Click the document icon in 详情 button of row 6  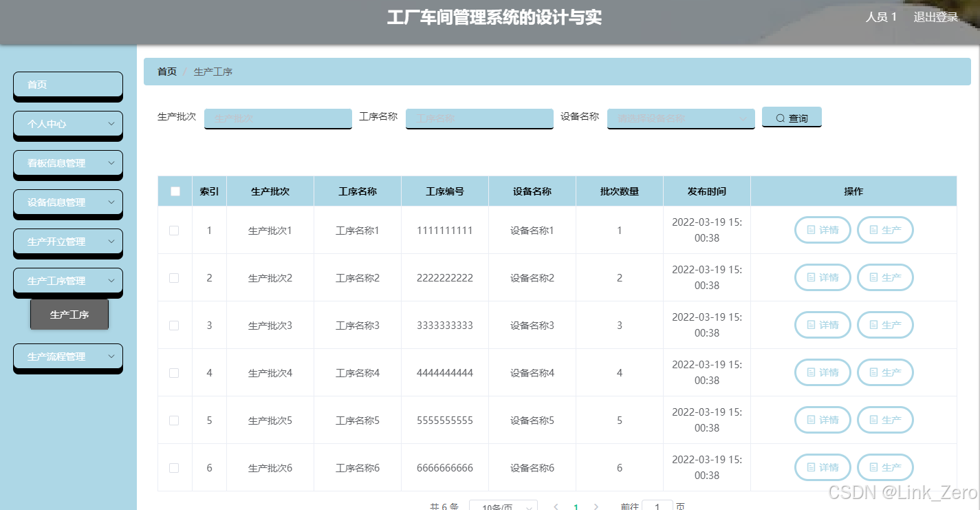[810, 467]
